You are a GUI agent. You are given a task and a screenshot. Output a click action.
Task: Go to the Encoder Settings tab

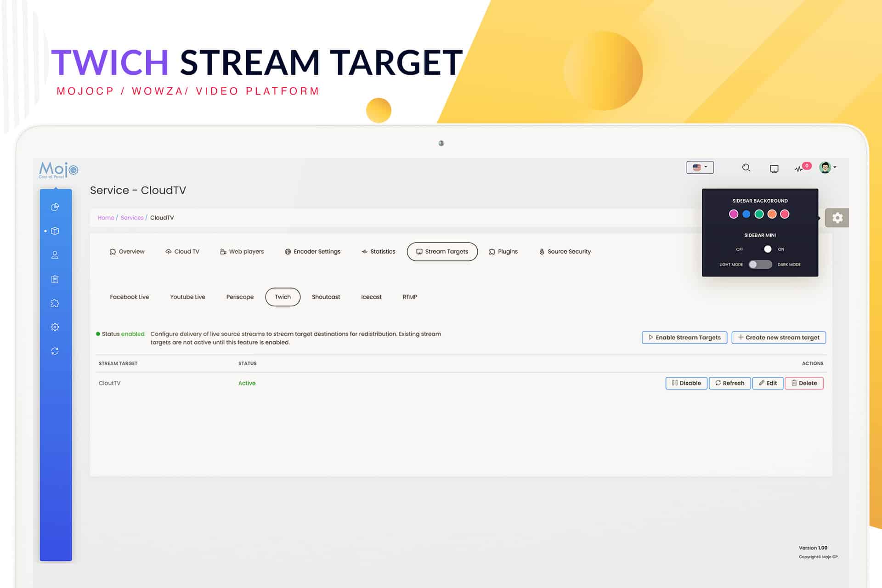[313, 252]
